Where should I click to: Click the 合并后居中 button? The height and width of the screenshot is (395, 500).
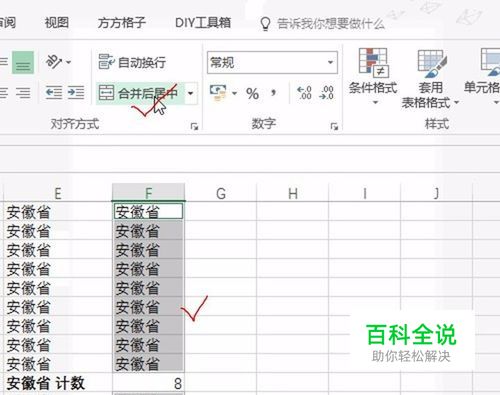139,93
